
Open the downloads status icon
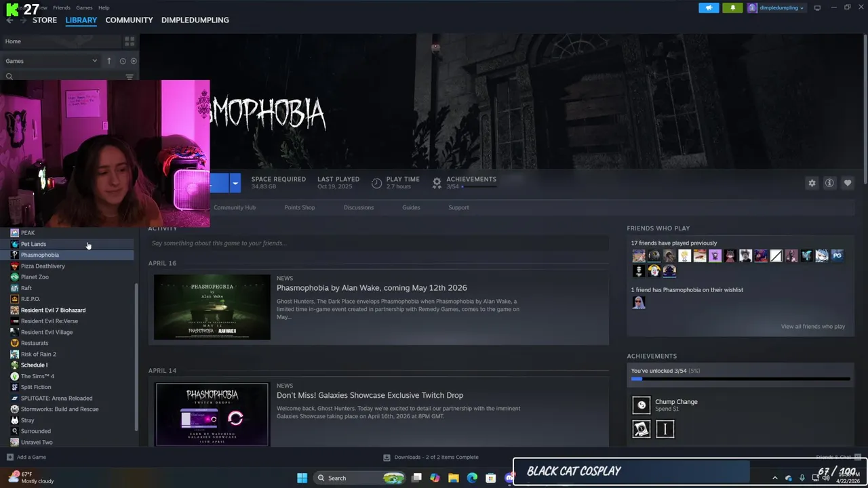[x=387, y=457]
